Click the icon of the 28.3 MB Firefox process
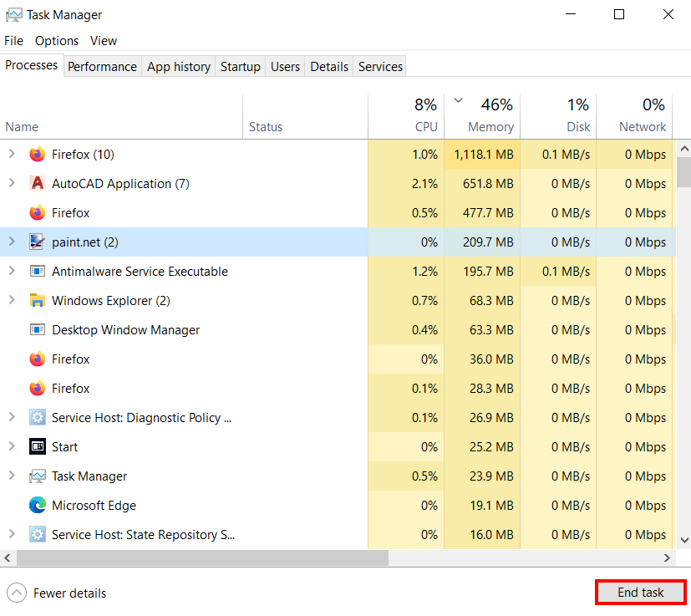The width and height of the screenshot is (691, 616). tap(38, 389)
